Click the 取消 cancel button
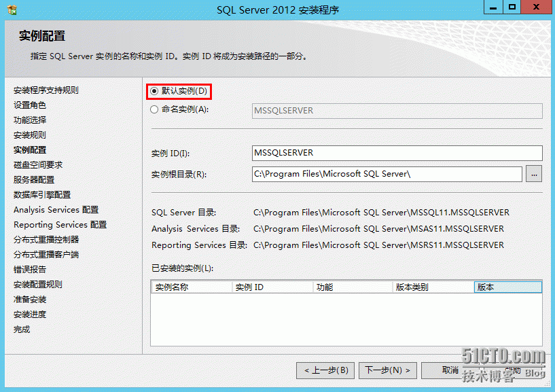The image size is (555, 392). coord(450,370)
